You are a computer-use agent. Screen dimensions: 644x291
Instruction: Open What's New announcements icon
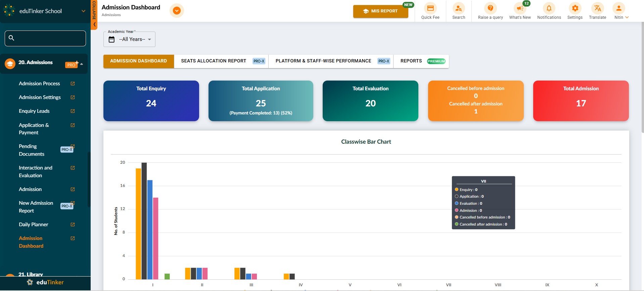click(519, 8)
